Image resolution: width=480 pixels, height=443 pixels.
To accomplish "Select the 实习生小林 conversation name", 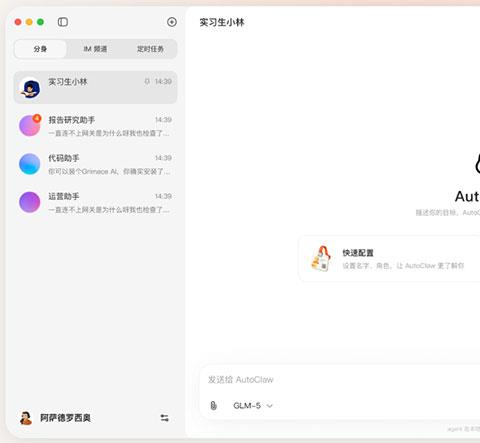I will click(x=68, y=82).
